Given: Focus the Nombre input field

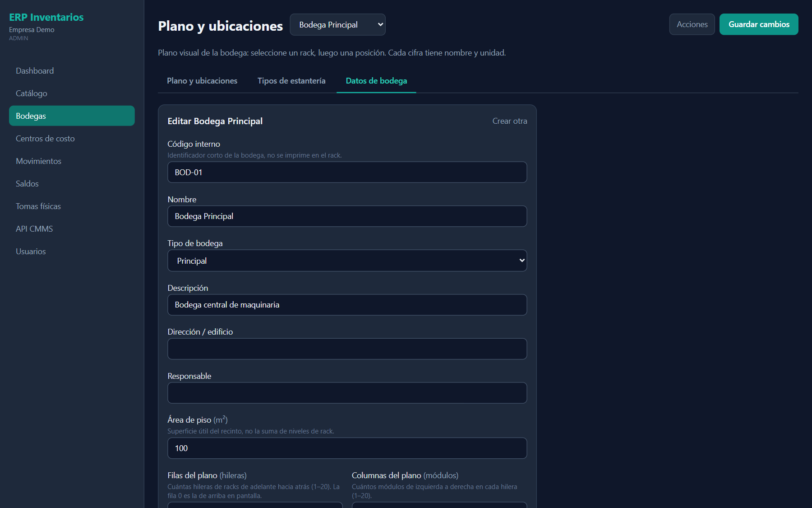Looking at the screenshot, I should coord(347,216).
